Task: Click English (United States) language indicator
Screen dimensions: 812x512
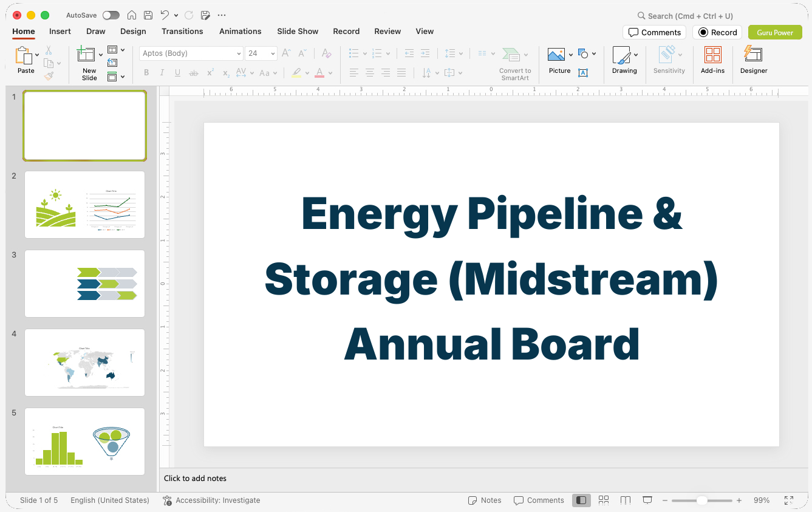Action: point(110,500)
